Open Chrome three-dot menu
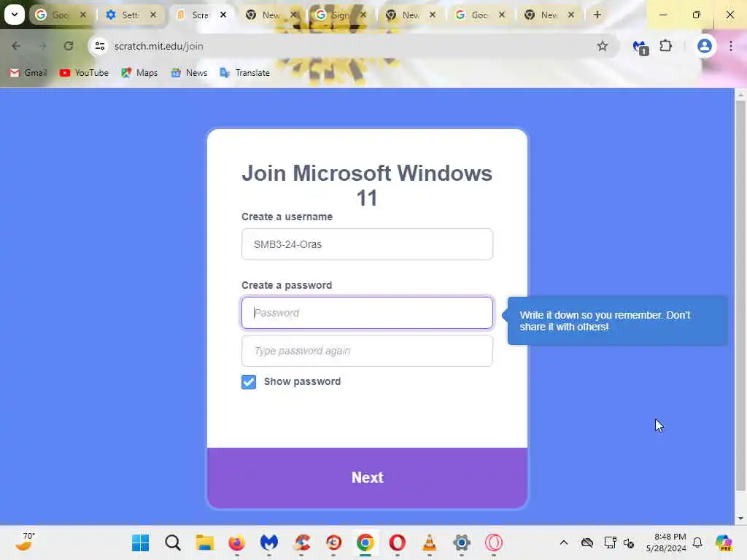This screenshot has width=747, height=560. click(731, 46)
